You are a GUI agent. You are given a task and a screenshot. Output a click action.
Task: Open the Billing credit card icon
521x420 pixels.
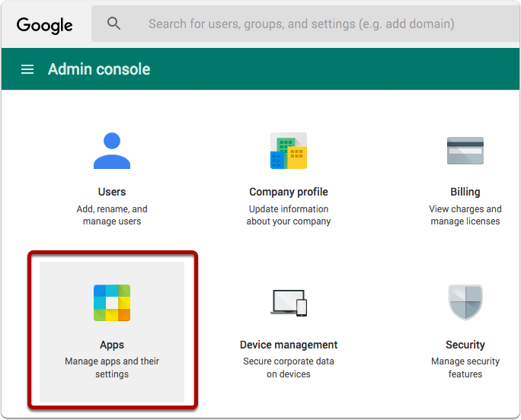(x=465, y=151)
